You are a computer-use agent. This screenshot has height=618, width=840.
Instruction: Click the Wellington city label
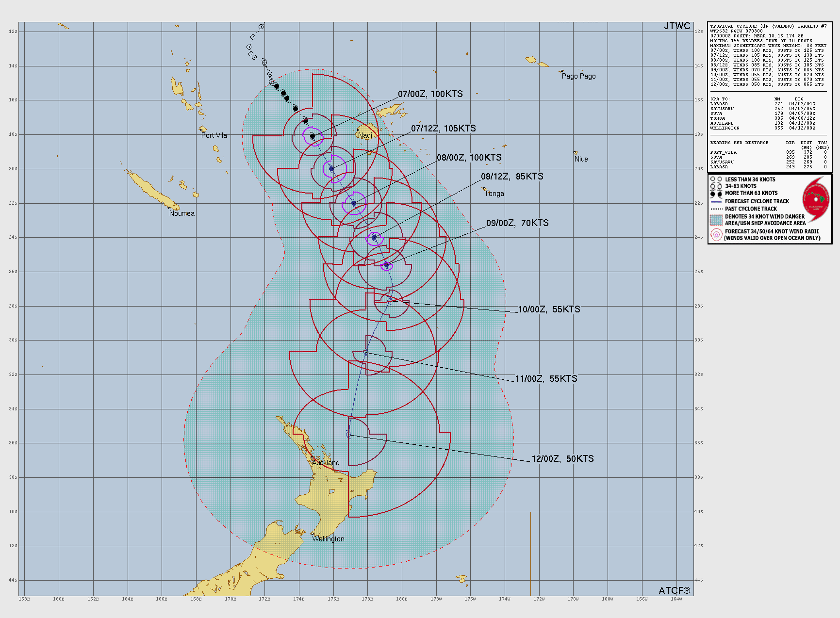coord(328,539)
